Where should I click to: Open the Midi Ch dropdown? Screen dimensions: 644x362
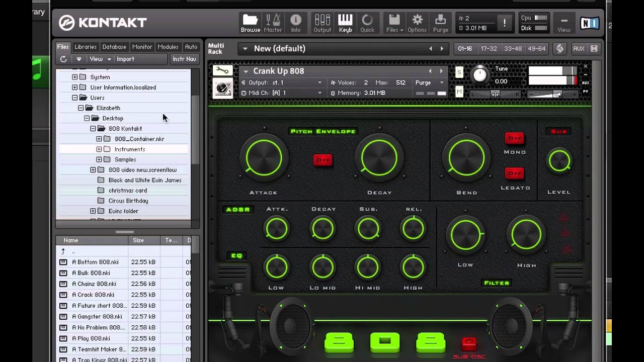pyautogui.click(x=282, y=93)
